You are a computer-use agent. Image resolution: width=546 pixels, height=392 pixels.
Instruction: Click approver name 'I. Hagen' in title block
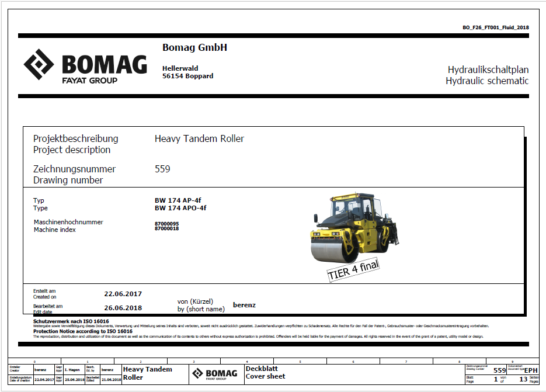(x=72, y=370)
